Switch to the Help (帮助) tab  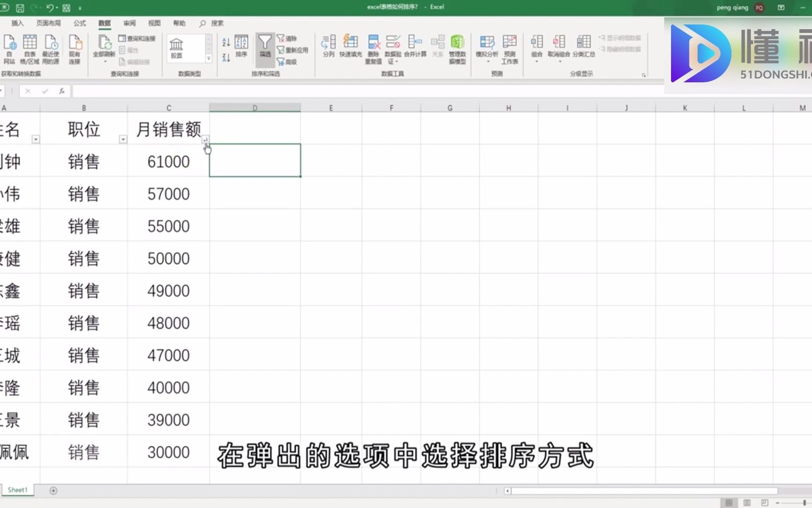(x=179, y=23)
